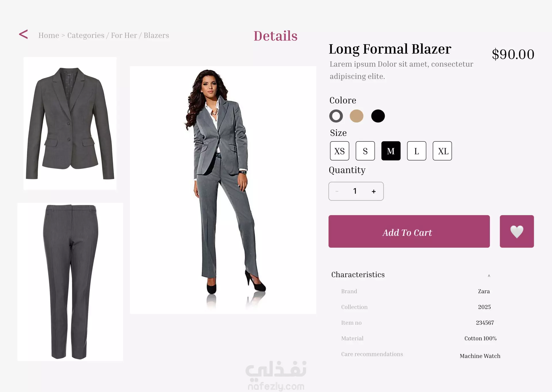
Task: Open For Her breadcrumb link
Action: (x=124, y=35)
